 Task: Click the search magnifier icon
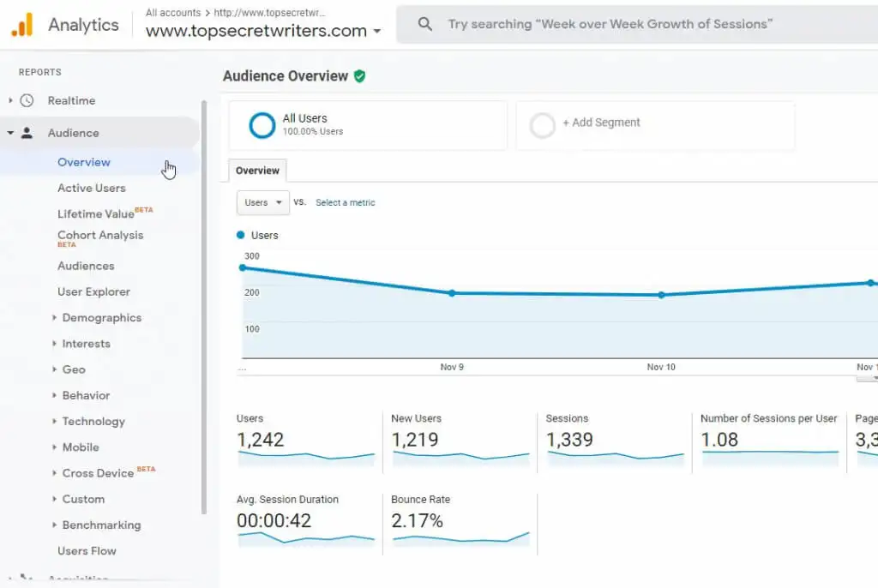(x=425, y=24)
